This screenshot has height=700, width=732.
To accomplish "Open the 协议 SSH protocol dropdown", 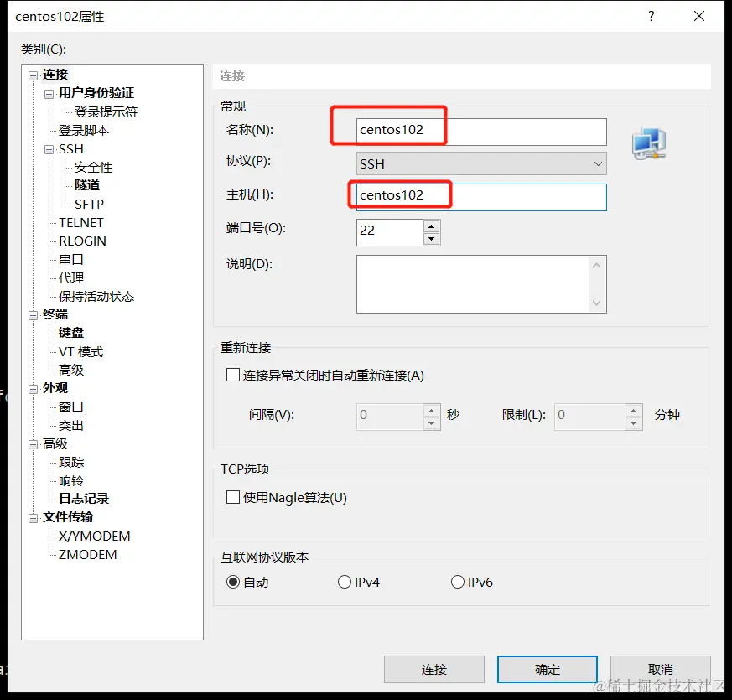I will (x=481, y=163).
